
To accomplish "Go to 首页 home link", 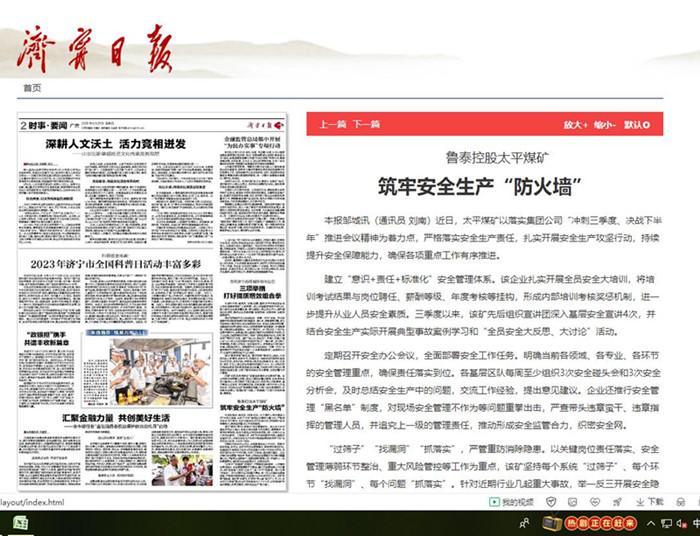I will tap(32, 88).
